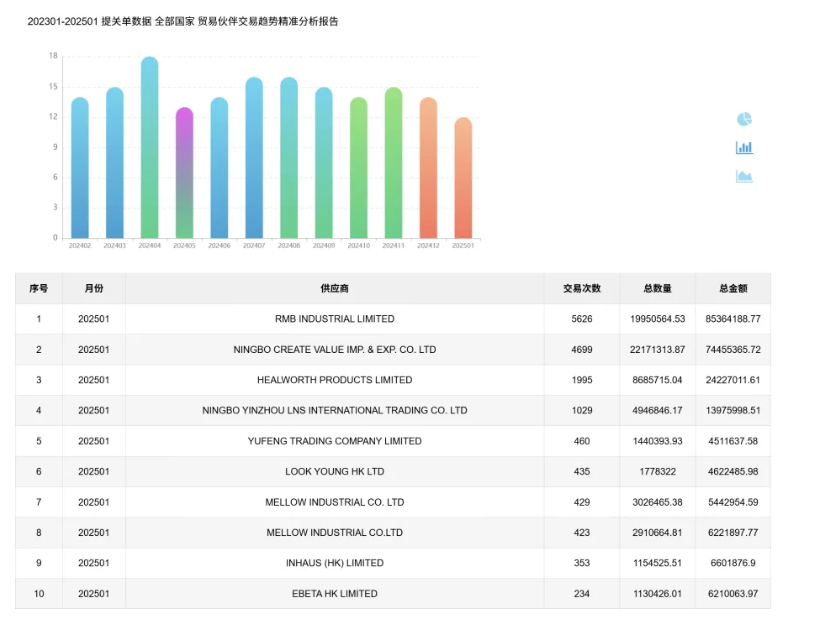Click the 202404 bar in chart
Image resolution: width=816 pixels, height=634 pixels.
pos(149,150)
